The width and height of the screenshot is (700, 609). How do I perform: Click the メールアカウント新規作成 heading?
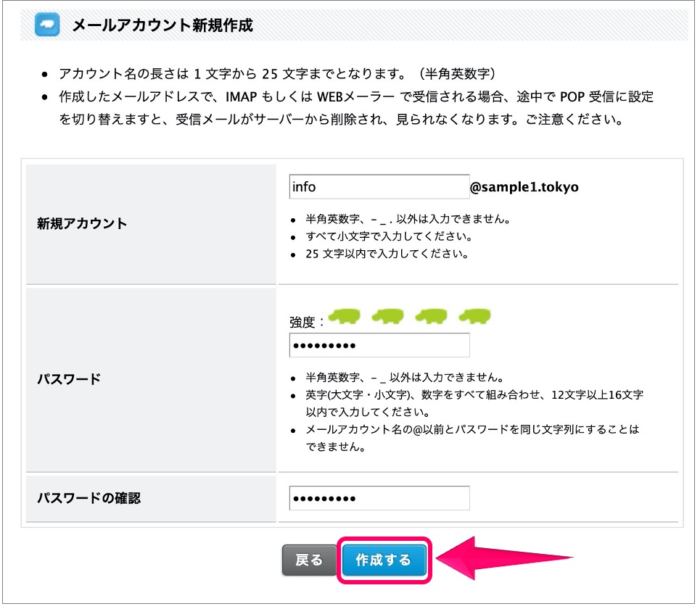pyautogui.click(x=162, y=25)
